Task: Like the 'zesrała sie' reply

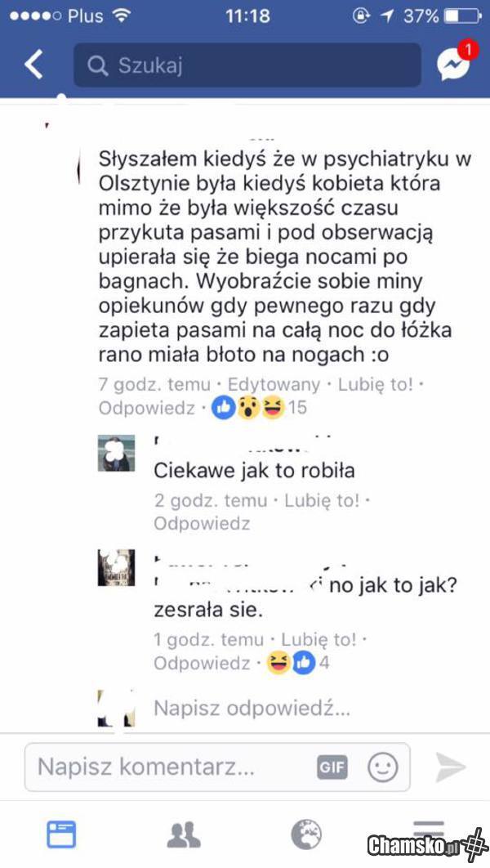Action: point(318,640)
